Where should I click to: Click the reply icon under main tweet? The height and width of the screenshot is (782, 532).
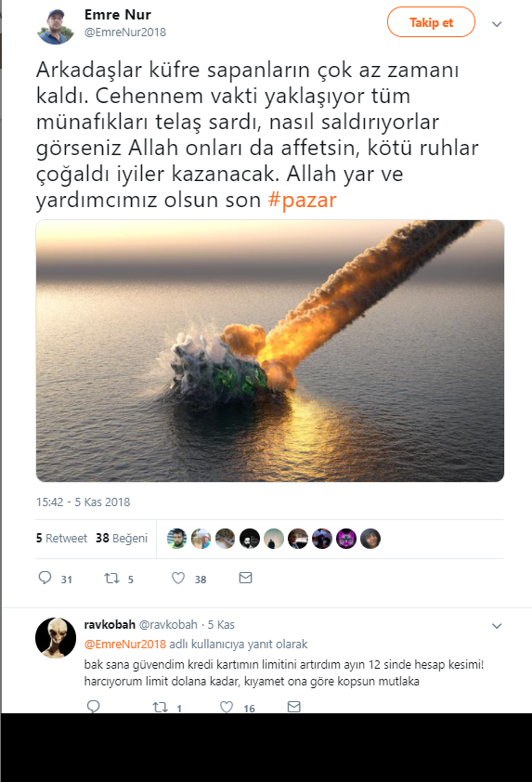click(x=45, y=578)
